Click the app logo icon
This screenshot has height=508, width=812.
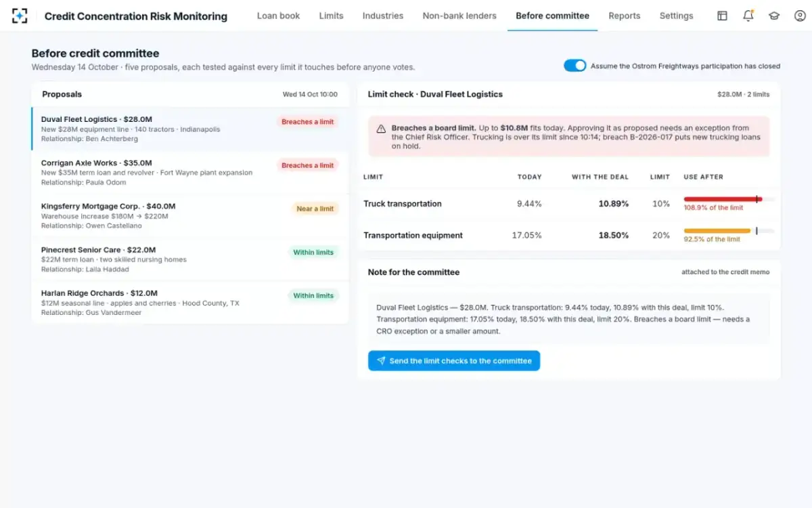[20, 16]
